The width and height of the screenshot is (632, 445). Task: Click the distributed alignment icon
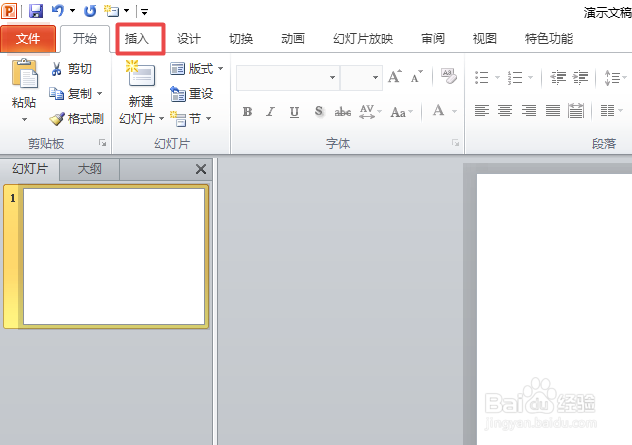576,110
